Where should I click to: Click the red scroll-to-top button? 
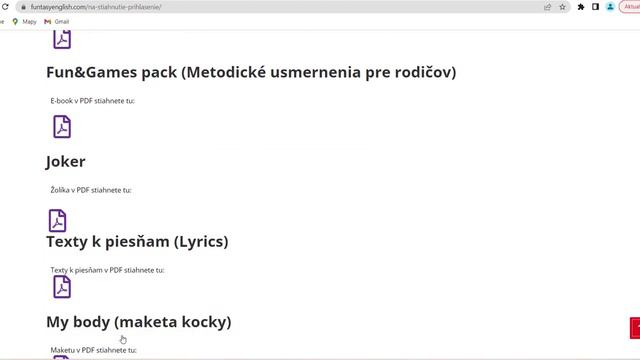[x=635, y=328]
